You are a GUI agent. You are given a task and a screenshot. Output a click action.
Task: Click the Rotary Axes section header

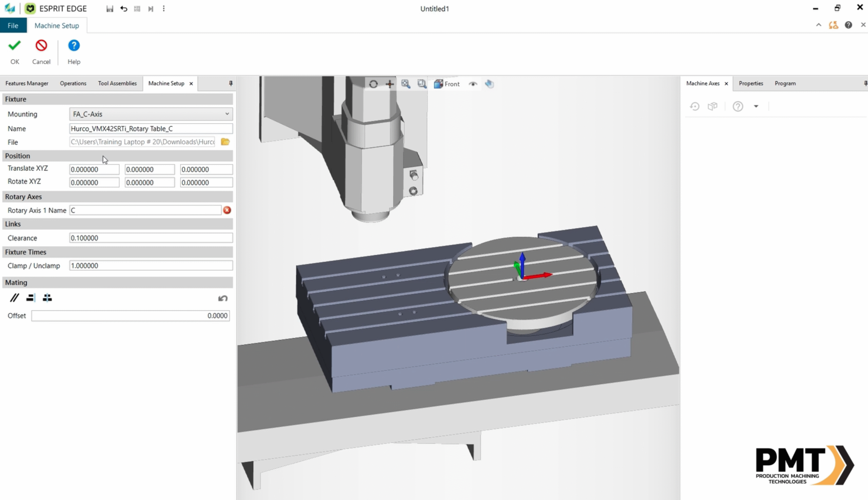point(117,197)
